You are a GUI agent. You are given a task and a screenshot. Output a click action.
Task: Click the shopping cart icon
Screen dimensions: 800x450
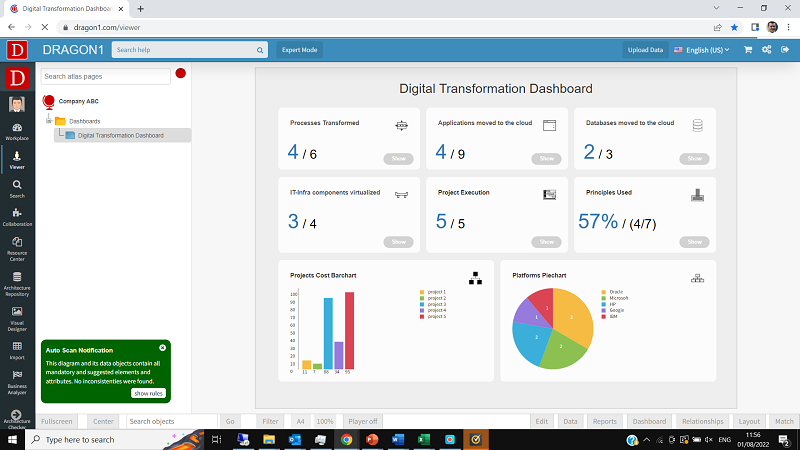click(747, 49)
